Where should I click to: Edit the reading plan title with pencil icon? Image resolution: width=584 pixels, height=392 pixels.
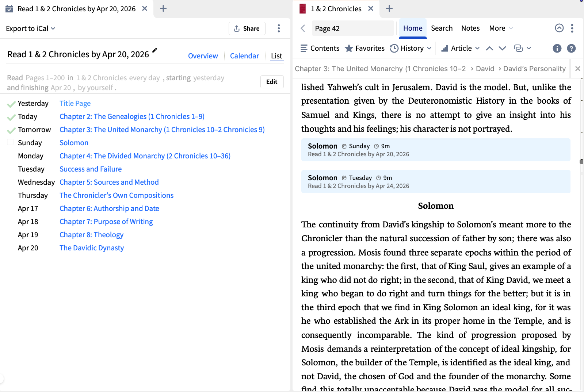155,50
